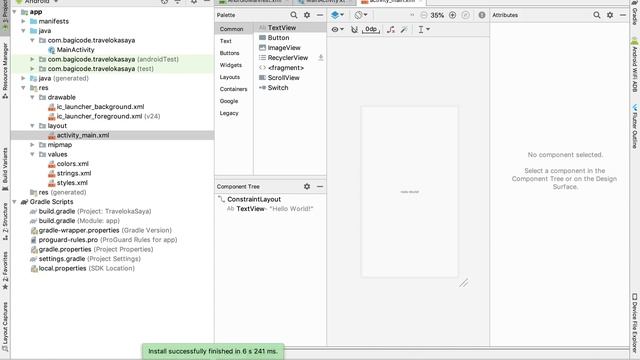Minimize the Component Tree panel
This screenshot has width=640, height=360.
click(x=320, y=187)
